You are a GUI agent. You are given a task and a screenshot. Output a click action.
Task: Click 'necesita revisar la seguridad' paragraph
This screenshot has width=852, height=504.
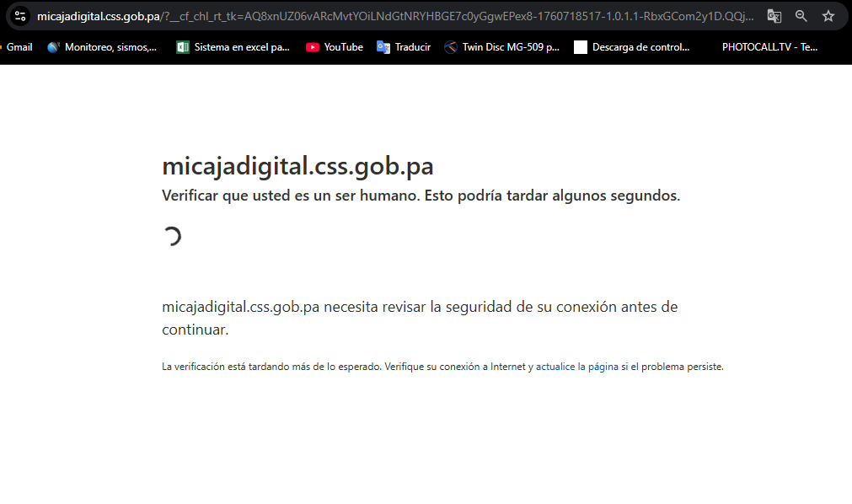click(x=420, y=318)
